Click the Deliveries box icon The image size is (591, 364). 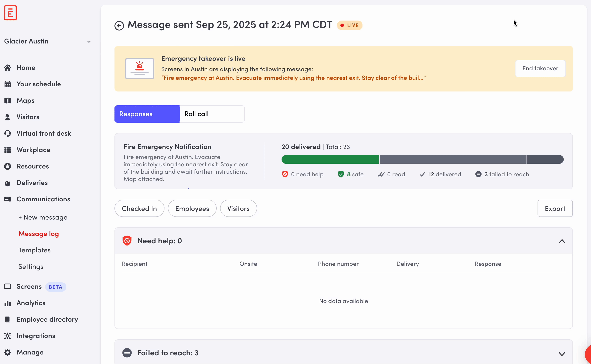click(x=7, y=183)
